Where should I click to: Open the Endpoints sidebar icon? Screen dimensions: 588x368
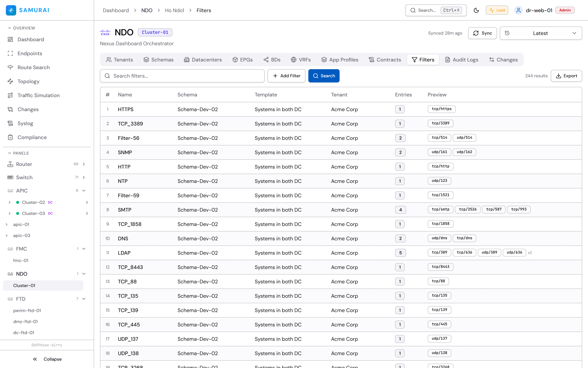pyautogui.click(x=10, y=53)
